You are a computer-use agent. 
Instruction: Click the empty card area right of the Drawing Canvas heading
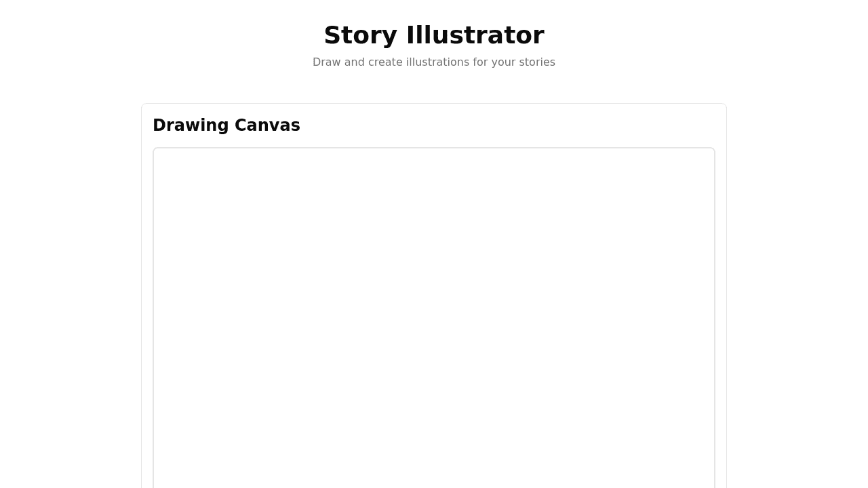coord(509,125)
